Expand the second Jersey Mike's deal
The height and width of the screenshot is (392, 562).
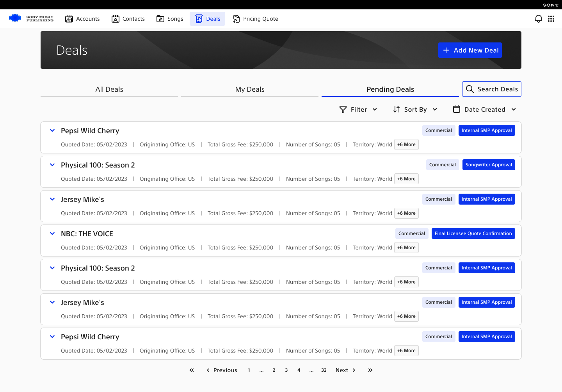coord(52,302)
